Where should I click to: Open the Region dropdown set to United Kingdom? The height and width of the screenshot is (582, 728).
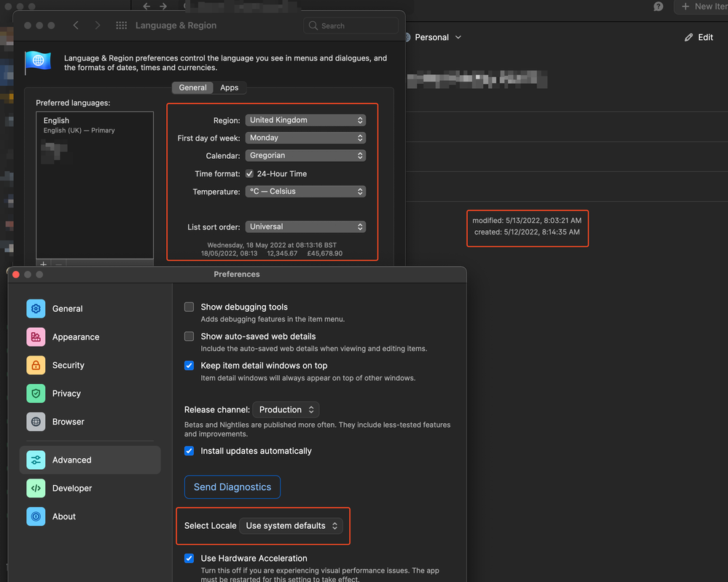click(305, 120)
